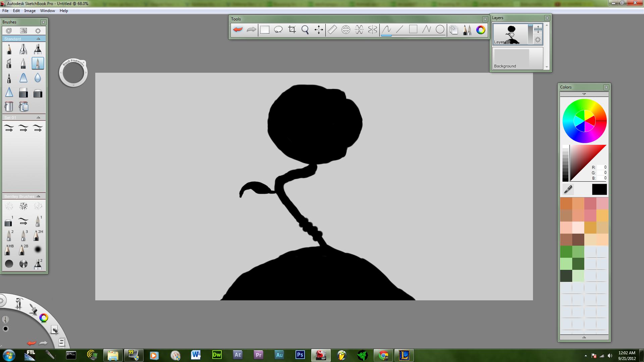Select the HB pencil in Bentley Brushes

click(9, 250)
